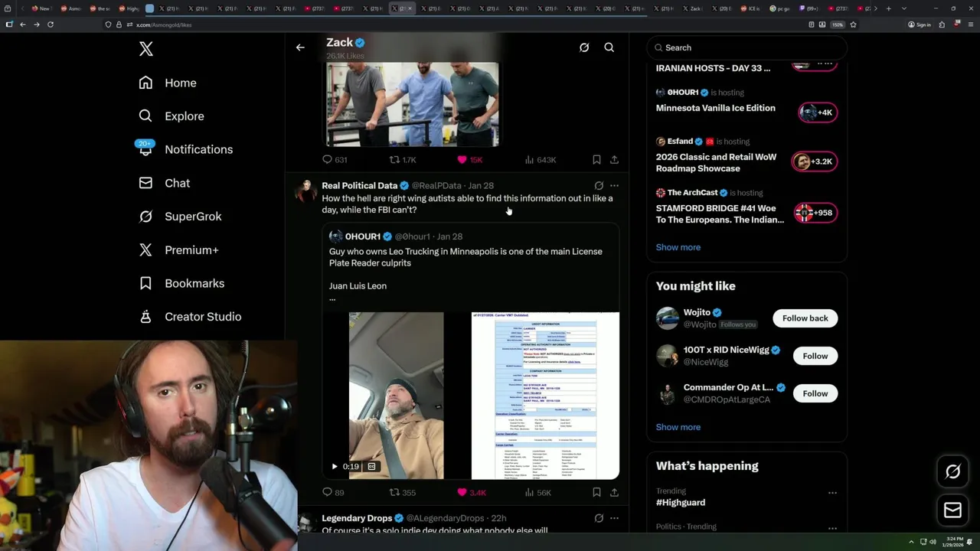Show hidden system tray icons
This screenshot has width=980, height=551.
(911, 542)
